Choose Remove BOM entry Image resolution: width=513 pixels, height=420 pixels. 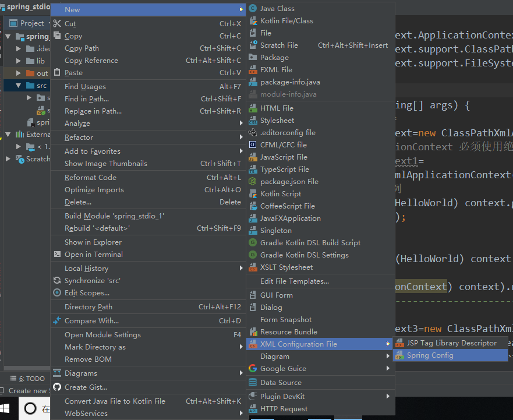point(148,359)
